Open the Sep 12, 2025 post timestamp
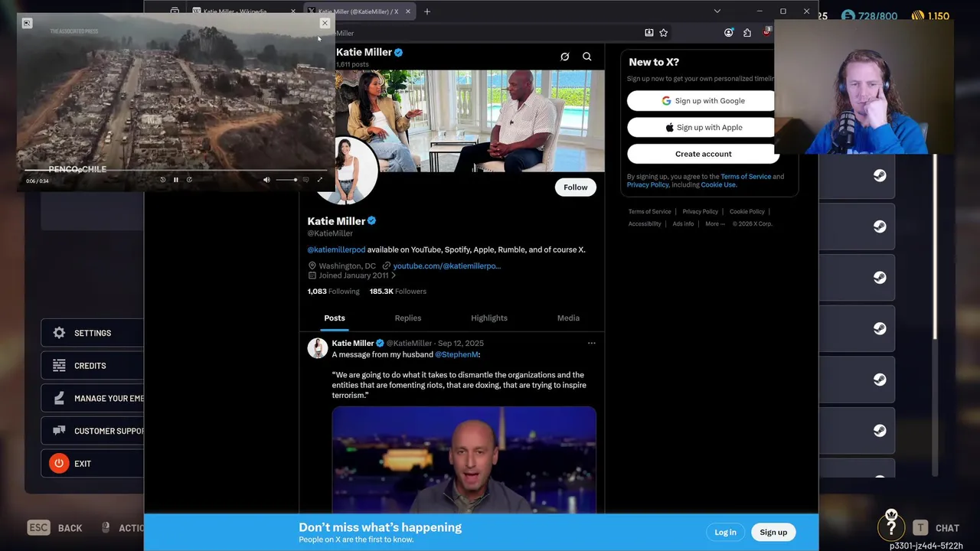Screen dimensions: 980x551 [461, 344]
